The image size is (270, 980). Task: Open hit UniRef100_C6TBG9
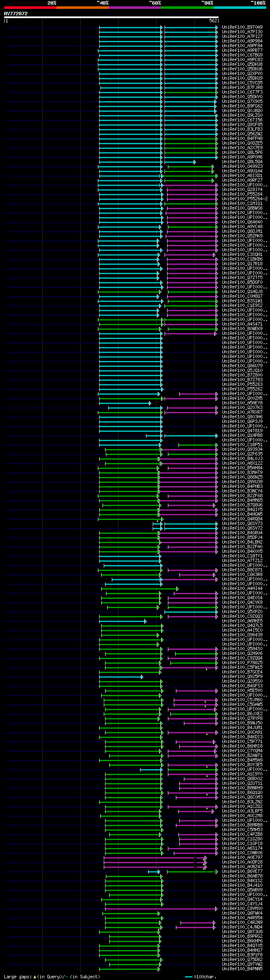[242, 55]
